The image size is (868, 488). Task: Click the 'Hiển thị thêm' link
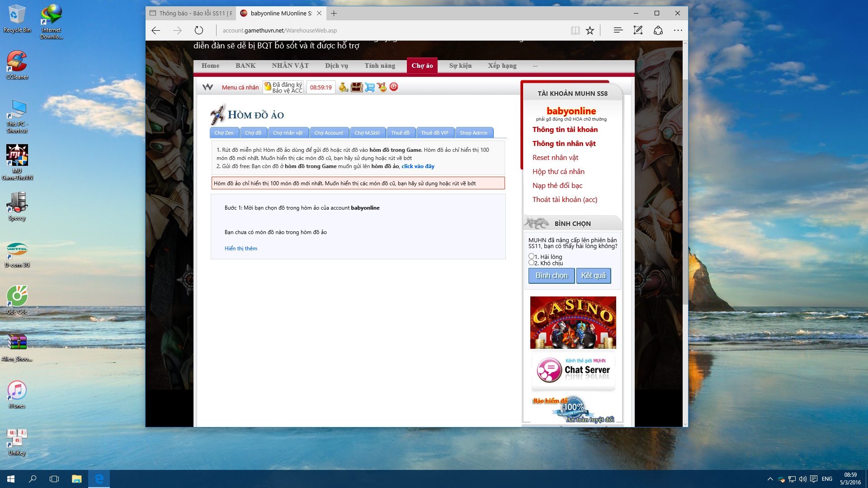click(x=241, y=249)
